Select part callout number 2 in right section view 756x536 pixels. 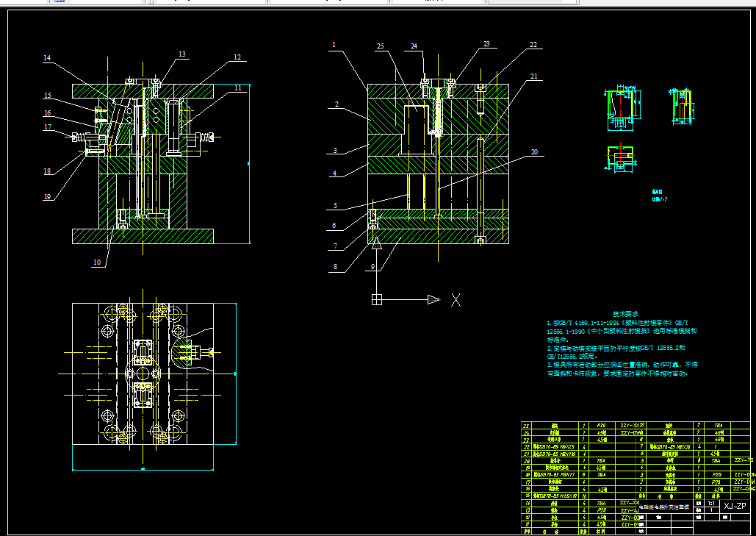(336, 104)
